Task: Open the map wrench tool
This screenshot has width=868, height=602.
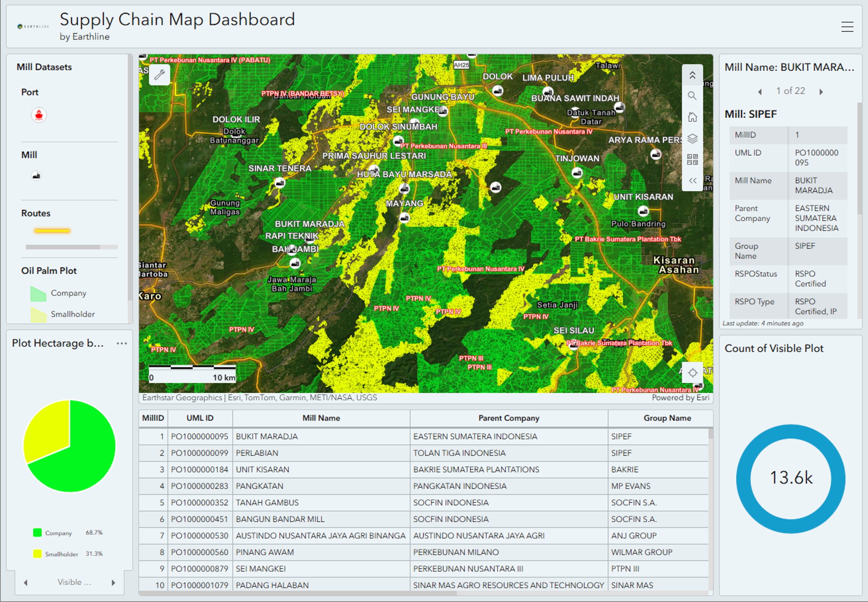Action: pos(159,75)
